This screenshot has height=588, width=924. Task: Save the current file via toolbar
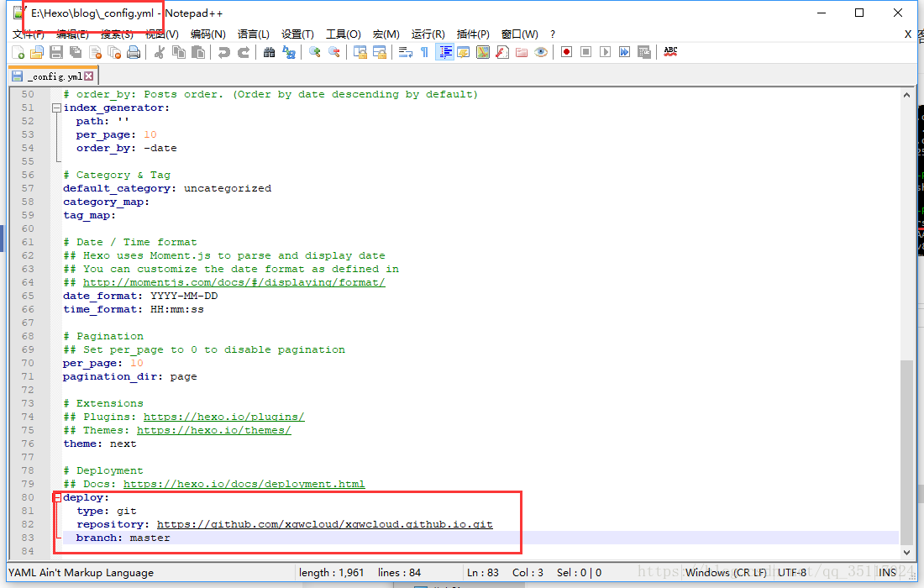tap(56, 52)
